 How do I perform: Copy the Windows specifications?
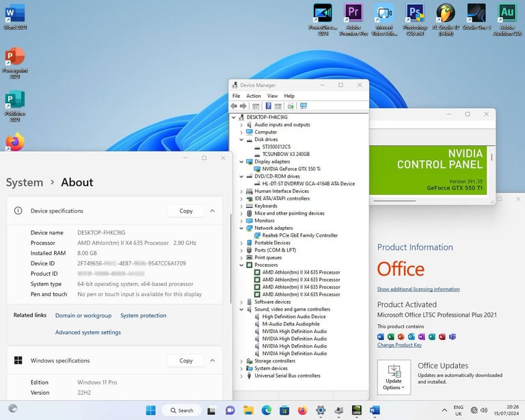coord(186,360)
